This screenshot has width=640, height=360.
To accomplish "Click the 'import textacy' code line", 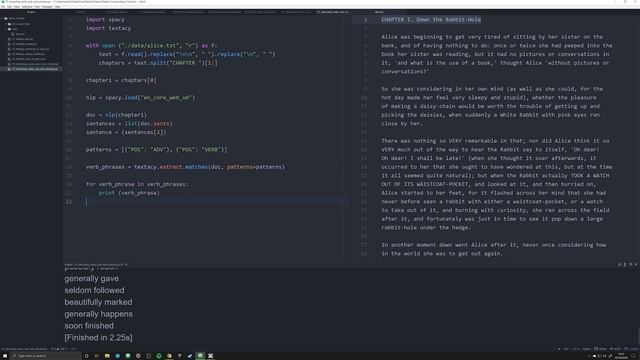I will point(108,28).
